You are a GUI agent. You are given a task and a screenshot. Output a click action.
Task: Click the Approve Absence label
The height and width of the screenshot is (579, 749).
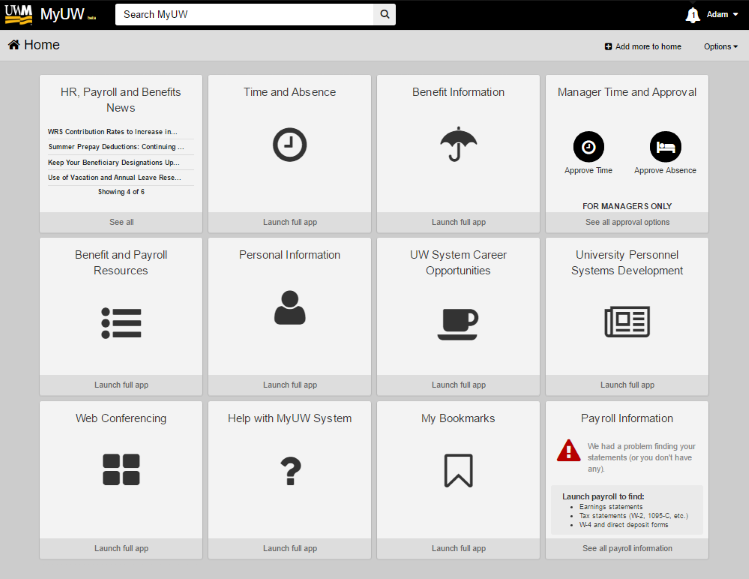[x=665, y=171]
